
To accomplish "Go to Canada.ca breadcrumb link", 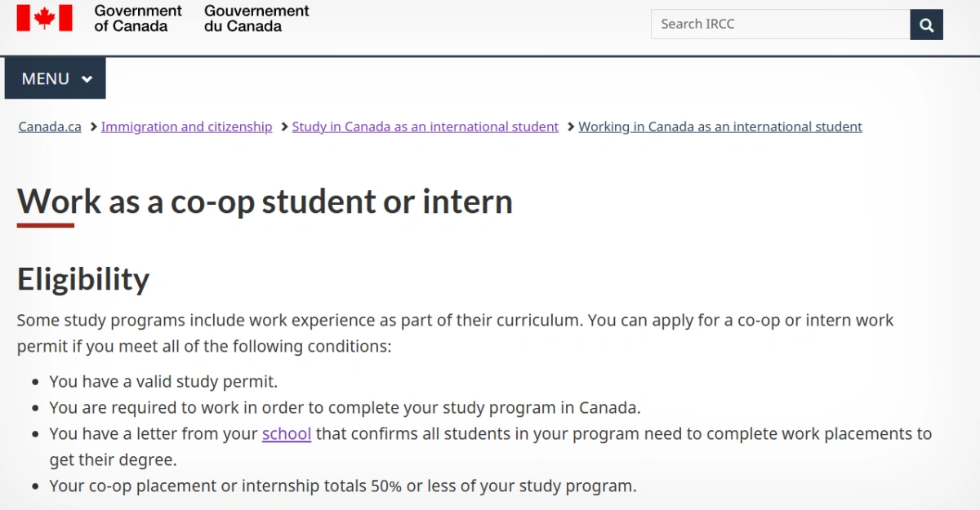I will click(50, 126).
